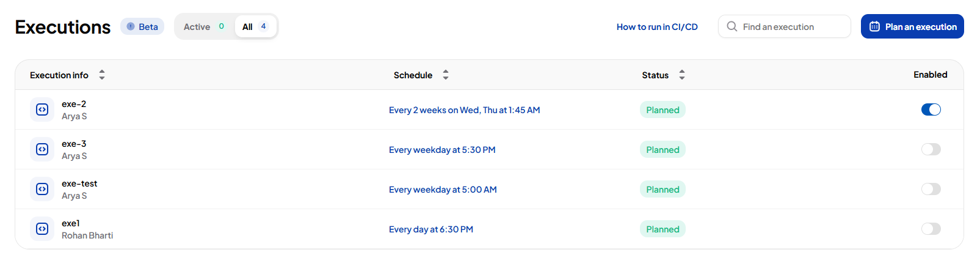Sort by Execution info column arrows
This screenshot has height=263, width=980.
click(x=102, y=75)
